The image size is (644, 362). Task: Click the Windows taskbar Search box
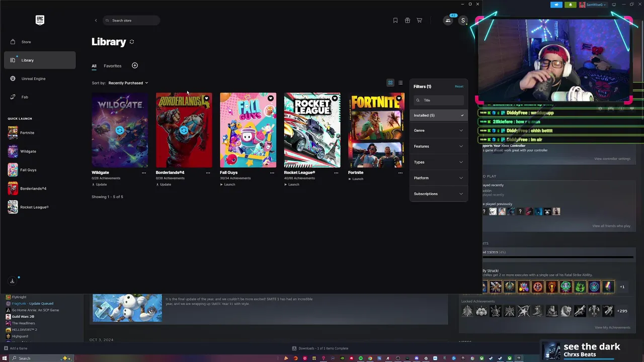click(x=42, y=358)
